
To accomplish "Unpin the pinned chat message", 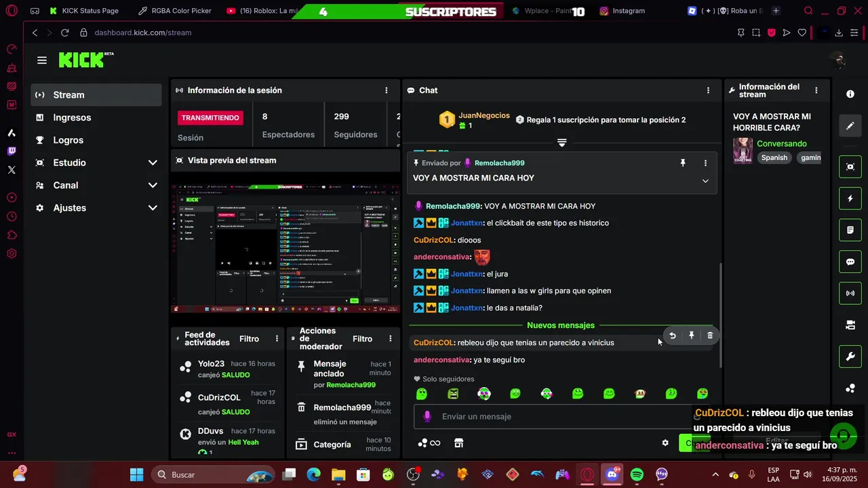I will (683, 163).
